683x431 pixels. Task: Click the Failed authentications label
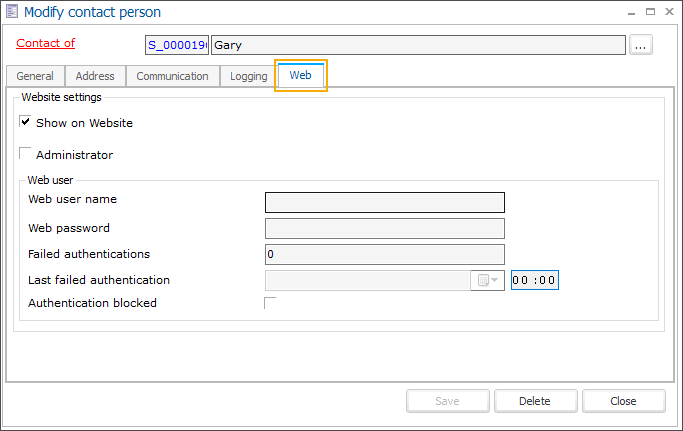[x=89, y=254]
